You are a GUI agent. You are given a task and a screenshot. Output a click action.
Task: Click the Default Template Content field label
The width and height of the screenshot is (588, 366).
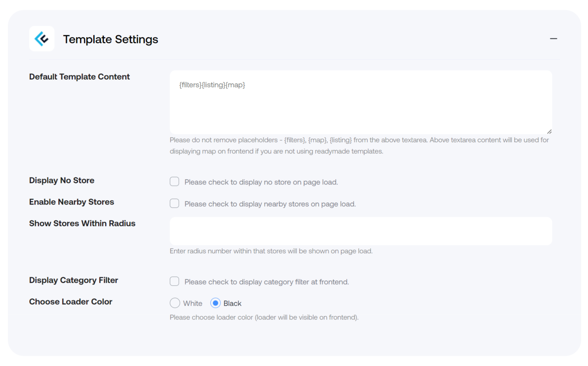[x=79, y=77]
